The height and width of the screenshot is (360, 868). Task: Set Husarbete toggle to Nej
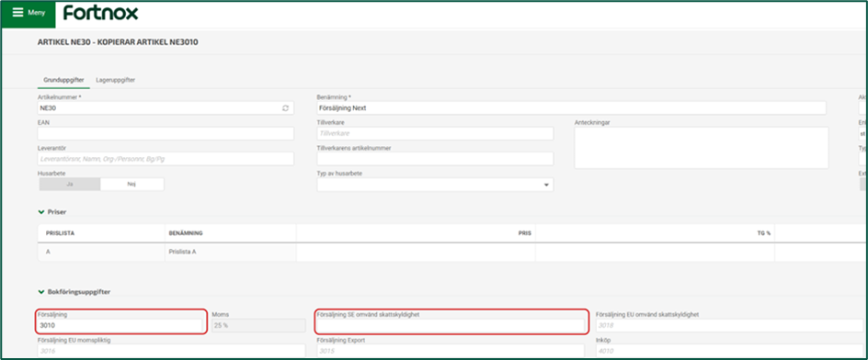click(x=131, y=185)
